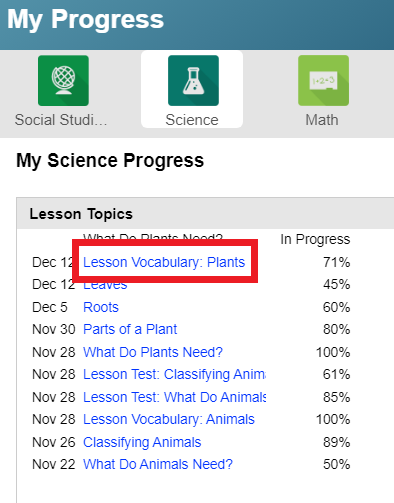Select the Science subject label

click(x=192, y=120)
